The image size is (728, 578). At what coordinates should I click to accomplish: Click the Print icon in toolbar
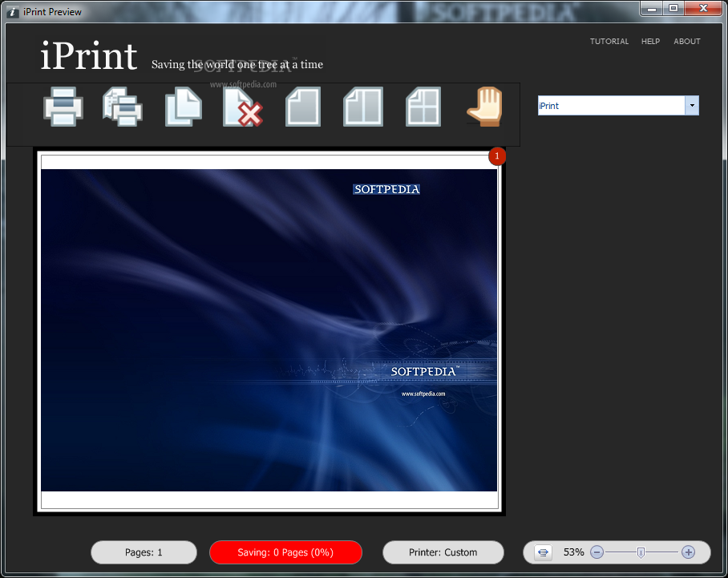63,107
